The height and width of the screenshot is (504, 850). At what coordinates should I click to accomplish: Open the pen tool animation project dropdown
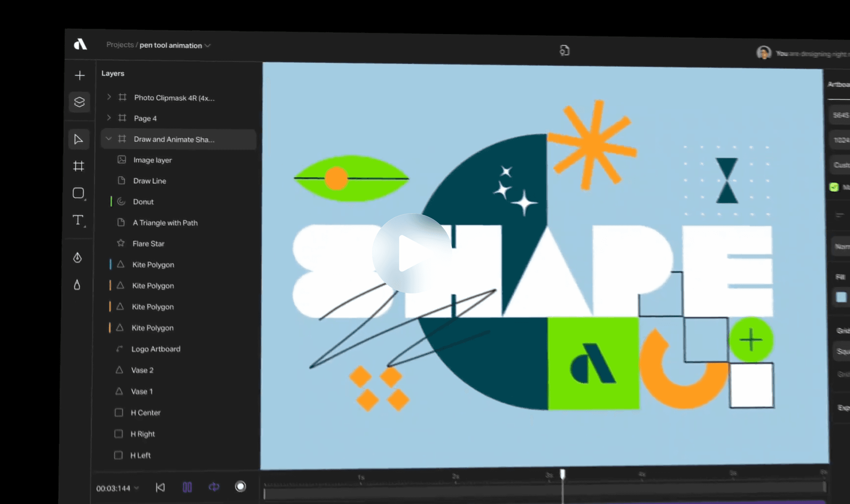(208, 45)
